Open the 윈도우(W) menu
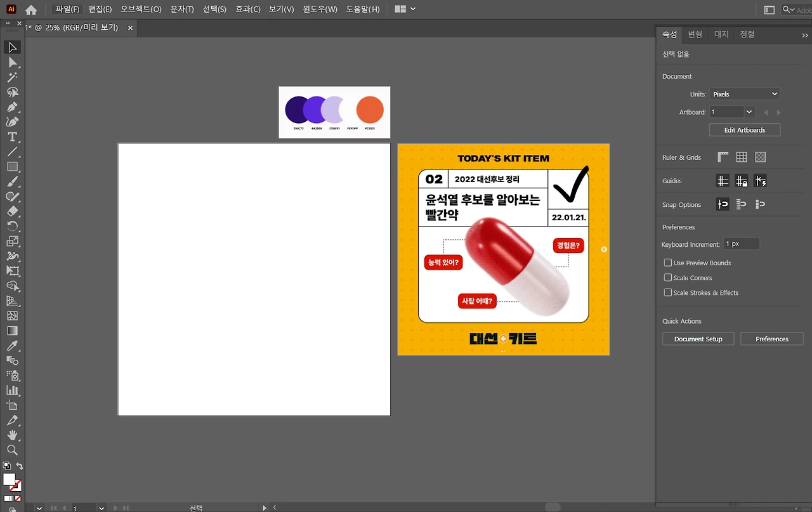Screen dimensions: 812x512 tap(320, 10)
